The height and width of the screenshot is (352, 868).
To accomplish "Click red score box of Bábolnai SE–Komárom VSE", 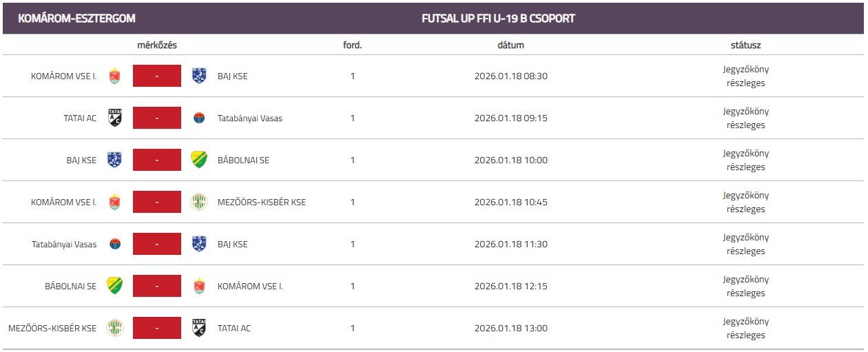I will (x=157, y=286).
